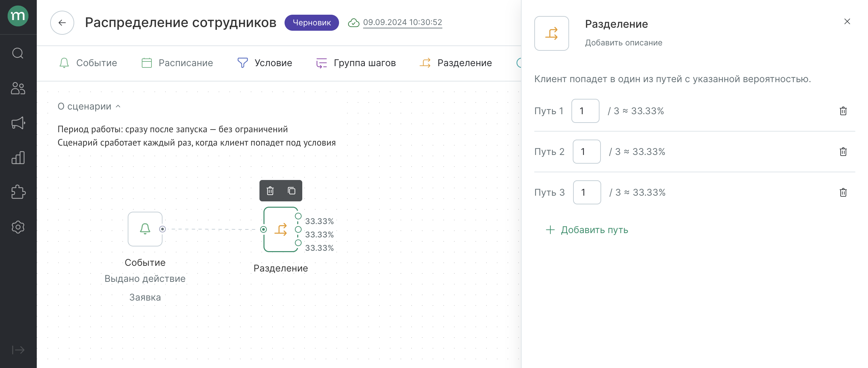Expand the sidebar with arrow icon
The width and height of the screenshot is (868, 368).
(18, 350)
